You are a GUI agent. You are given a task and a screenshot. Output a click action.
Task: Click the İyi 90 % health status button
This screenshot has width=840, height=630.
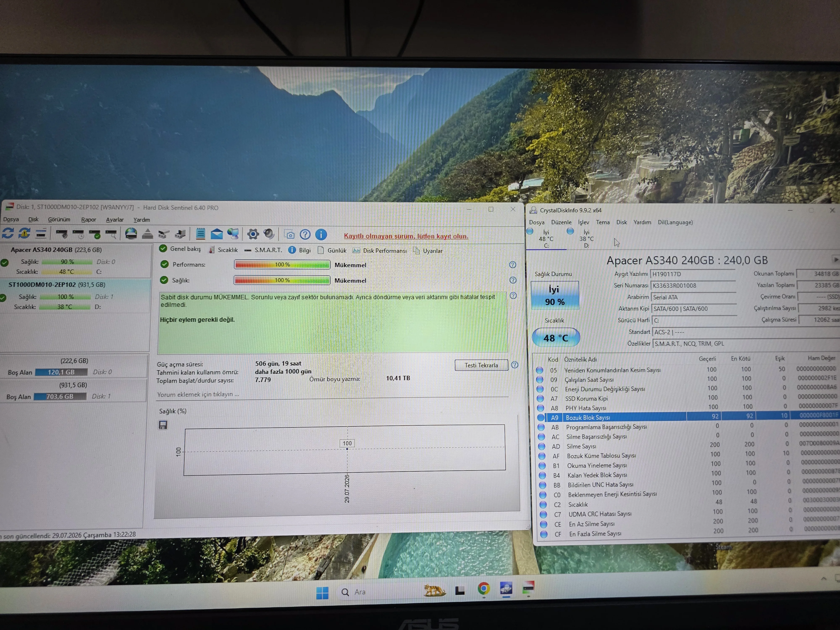click(554, 295)
